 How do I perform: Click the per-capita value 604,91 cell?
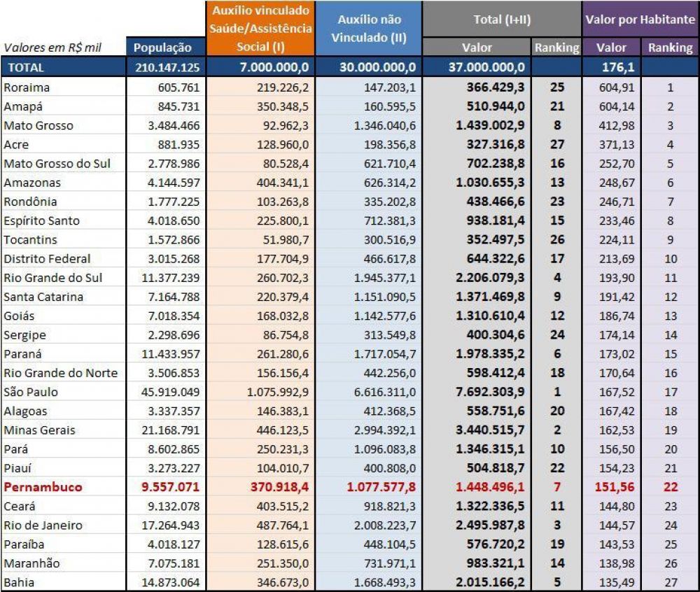[616, 87]
